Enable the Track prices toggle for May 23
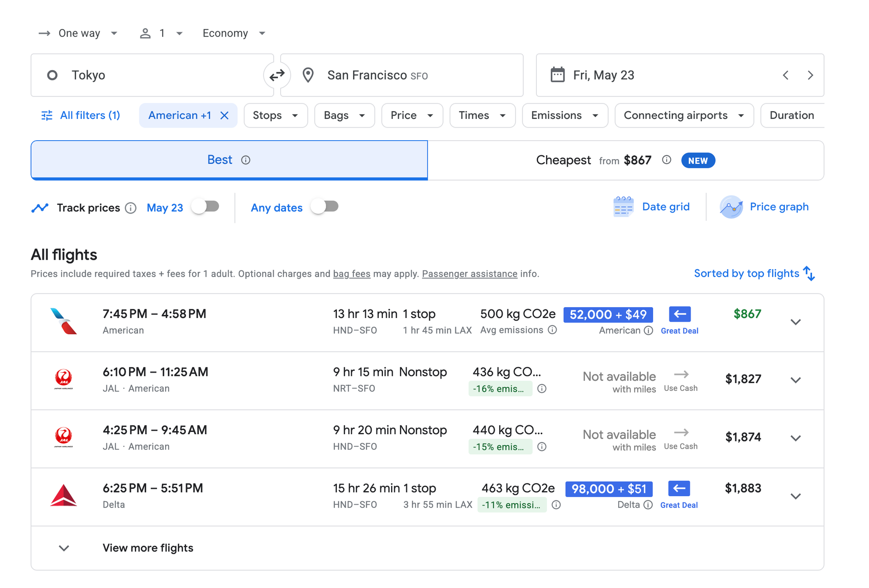869x588 pixels. pyautogui.click(x=205, y=206)
